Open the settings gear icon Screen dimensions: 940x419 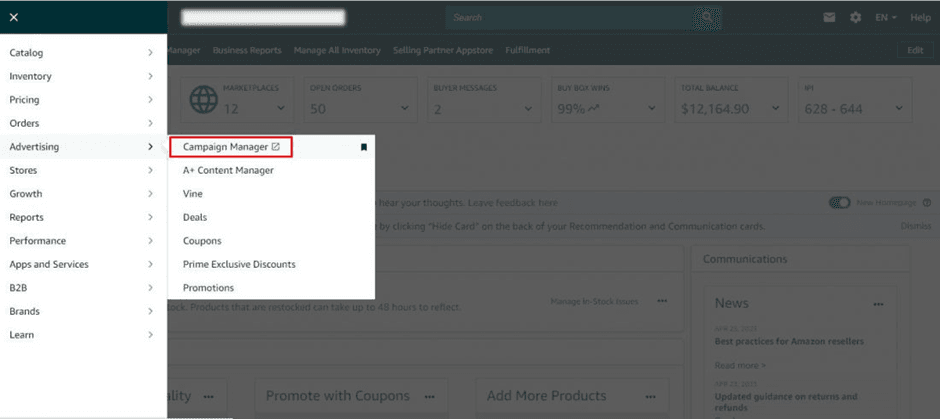click(855, 17)
